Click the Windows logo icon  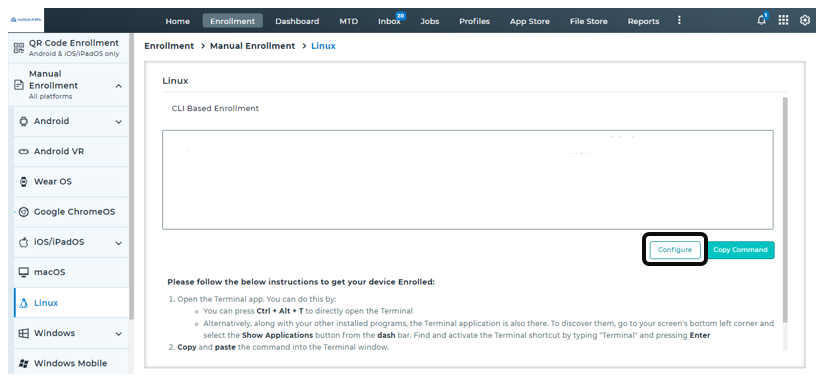coord(23,333)
